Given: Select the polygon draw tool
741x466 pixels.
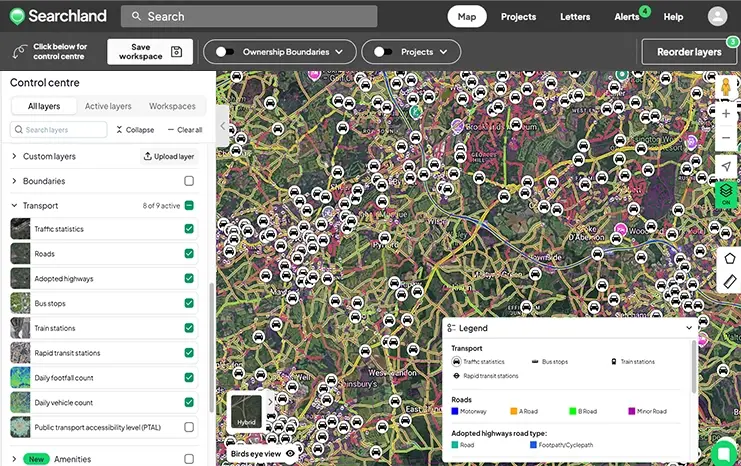Looking at the screenshot, I should click(x=729, y=259).
